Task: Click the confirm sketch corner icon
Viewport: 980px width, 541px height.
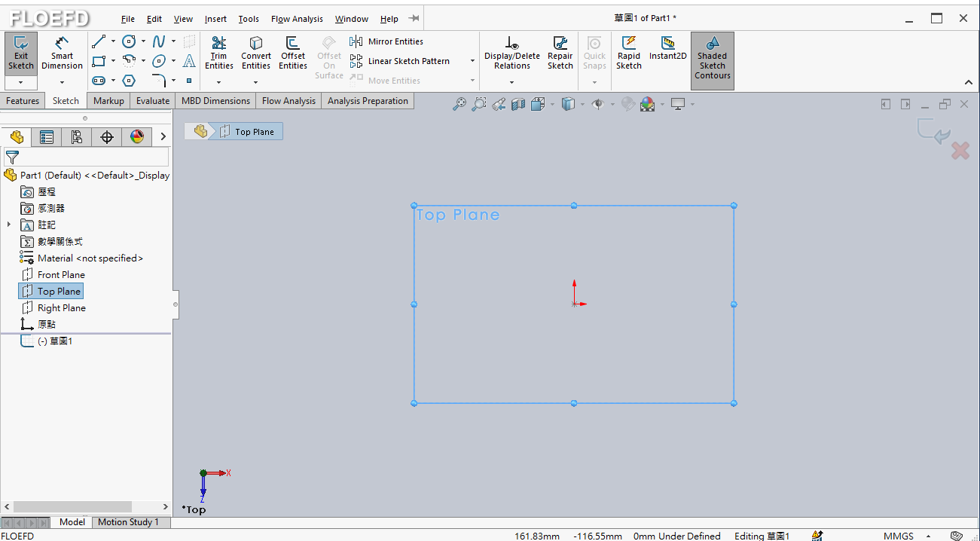Action: point(933,131)
